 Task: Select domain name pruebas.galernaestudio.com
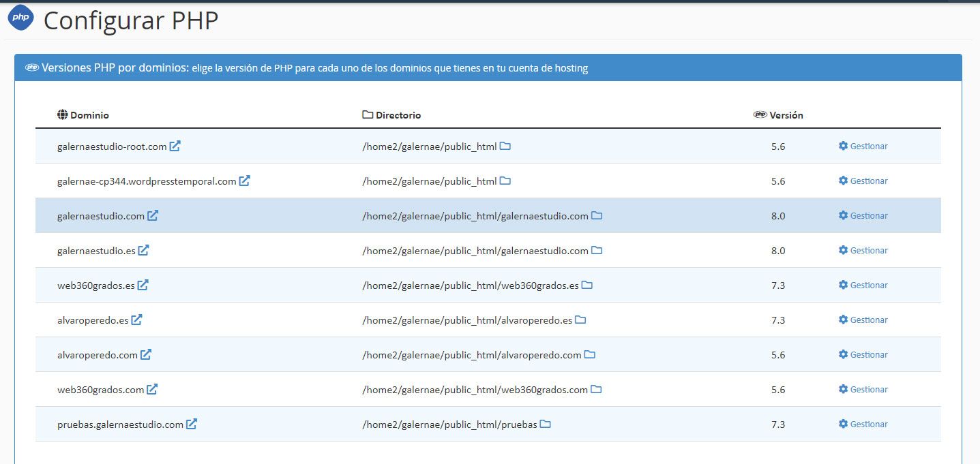121,424
